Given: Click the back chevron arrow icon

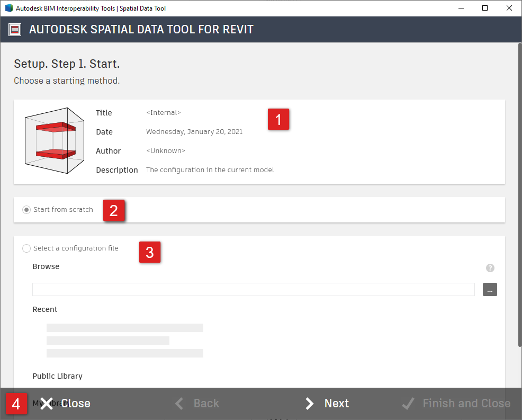Looking at the screenshot, I should point(179,403).
